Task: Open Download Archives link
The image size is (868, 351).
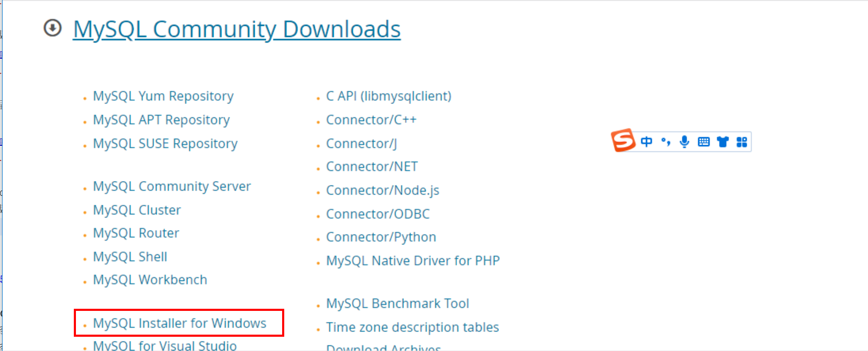Action: coord(383,347)
